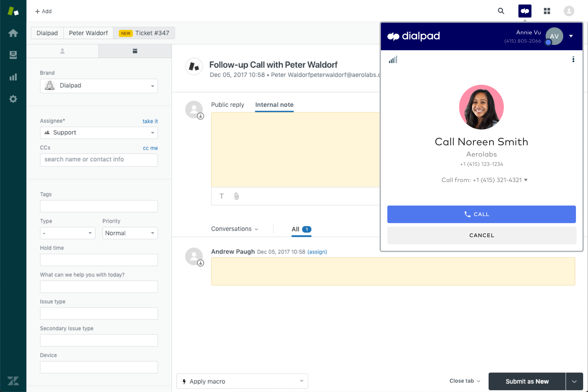
Task: Open the Priority dropdown showing Normal
Action: click(x=130, y=233)
